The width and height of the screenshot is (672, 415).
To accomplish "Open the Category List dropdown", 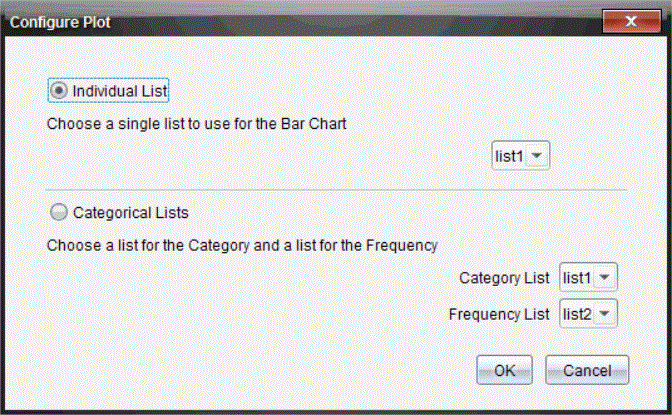I will click(x=588, y=277).
